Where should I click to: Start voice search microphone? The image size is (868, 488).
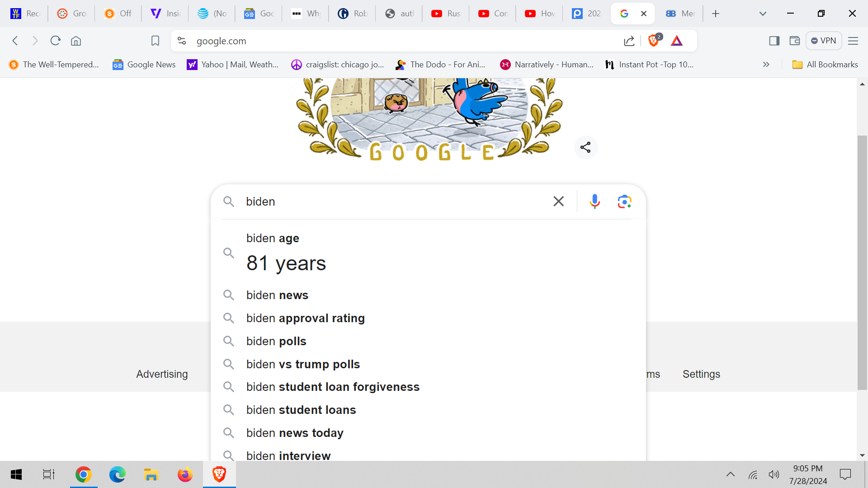tap(595, 202)
